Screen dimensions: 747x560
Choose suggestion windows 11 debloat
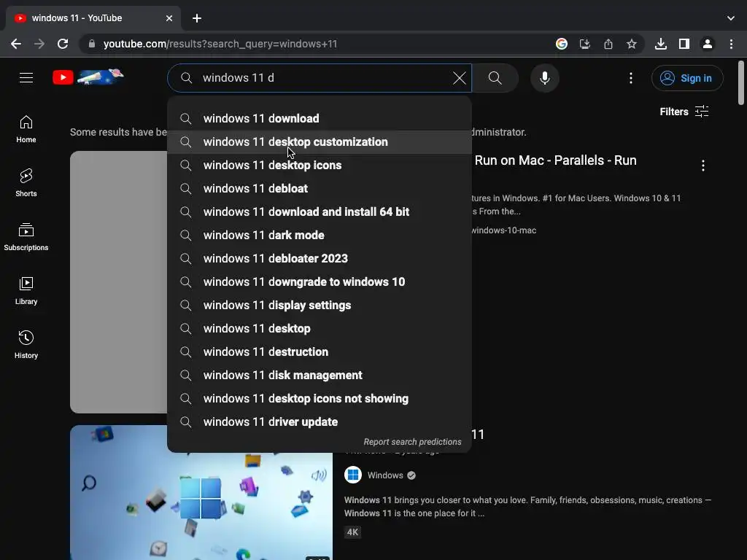pyautogui.click(x=320, y=189)
